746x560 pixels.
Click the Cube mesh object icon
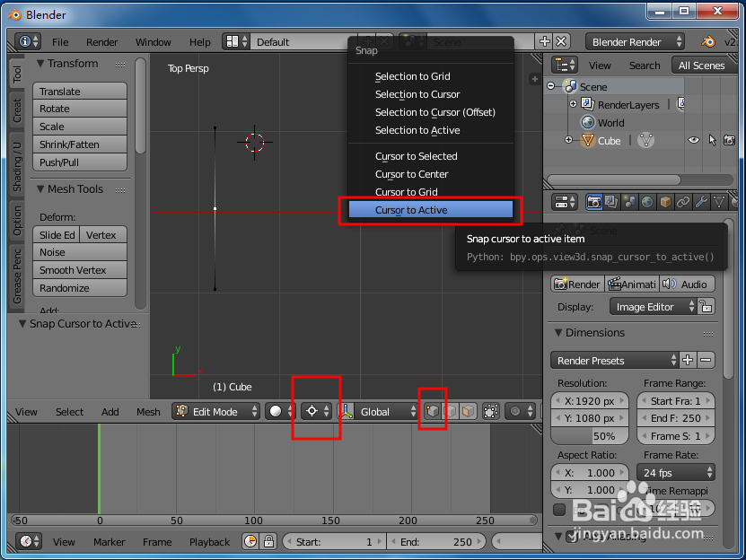click(588, 140)
